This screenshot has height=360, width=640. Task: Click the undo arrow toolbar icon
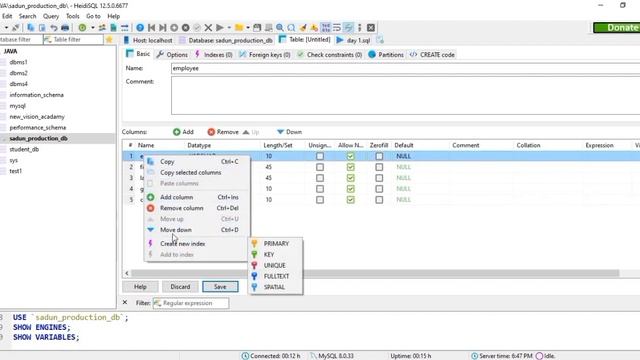[x=53, y=28]
